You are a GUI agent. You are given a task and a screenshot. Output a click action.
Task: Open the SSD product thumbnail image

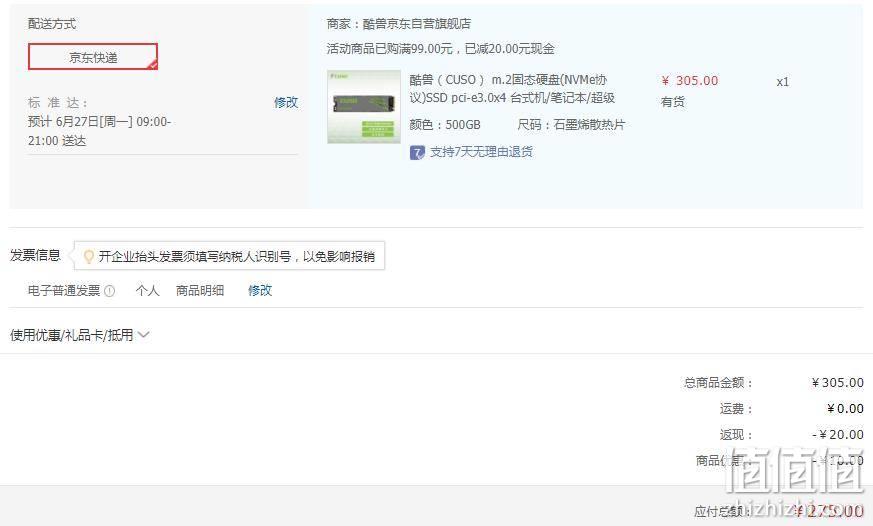364,106
